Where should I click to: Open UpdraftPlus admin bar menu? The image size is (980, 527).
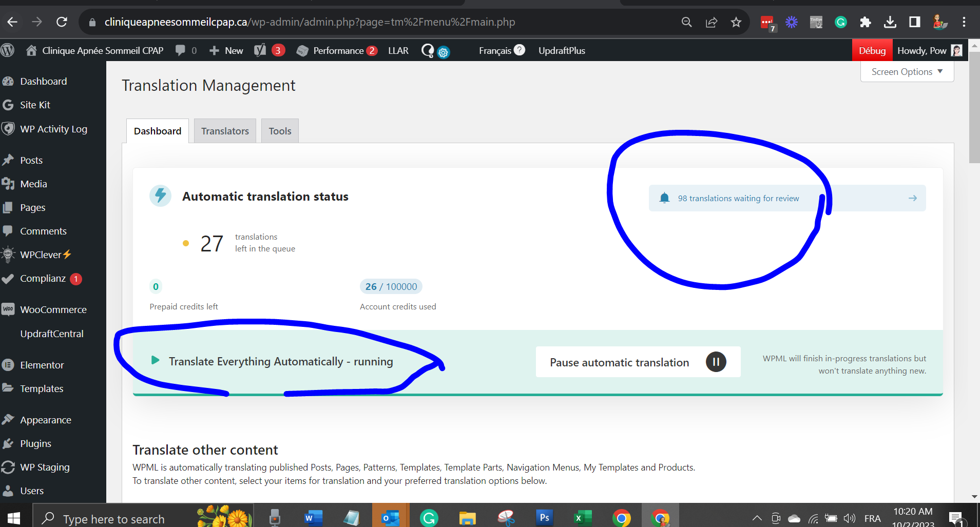pyautogui.click(x=562, y=50)
